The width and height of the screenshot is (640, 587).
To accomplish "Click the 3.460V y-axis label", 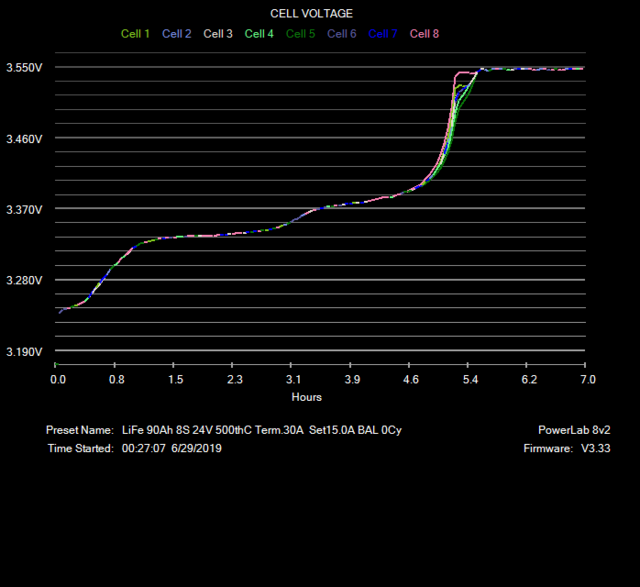I will [24, 139].
